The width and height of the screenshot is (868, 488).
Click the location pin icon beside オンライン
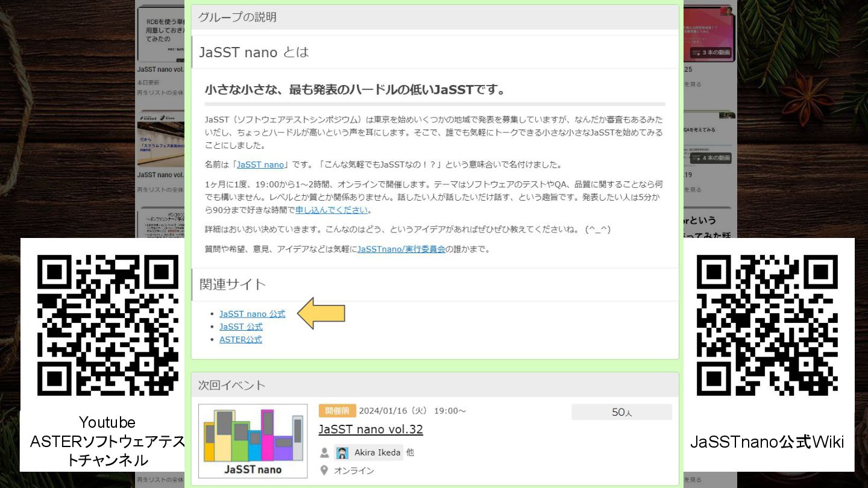(324, 470)
